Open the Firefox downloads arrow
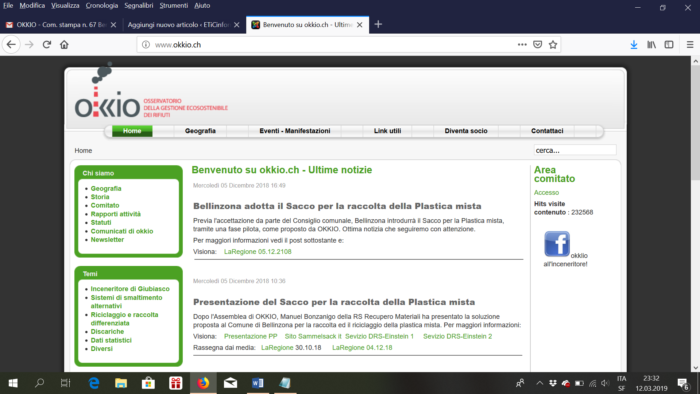The height and width of the screenshot is (394, 700). tap(634, 45)
